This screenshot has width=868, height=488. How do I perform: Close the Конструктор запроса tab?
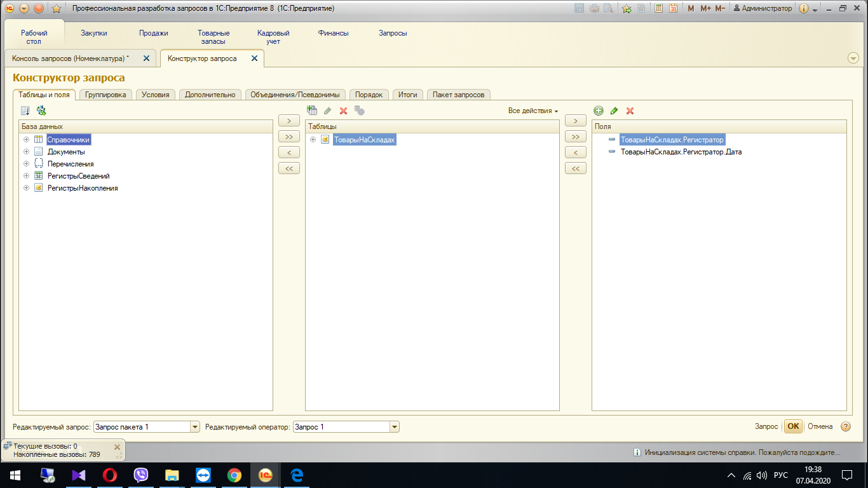(x=254, y=58)
